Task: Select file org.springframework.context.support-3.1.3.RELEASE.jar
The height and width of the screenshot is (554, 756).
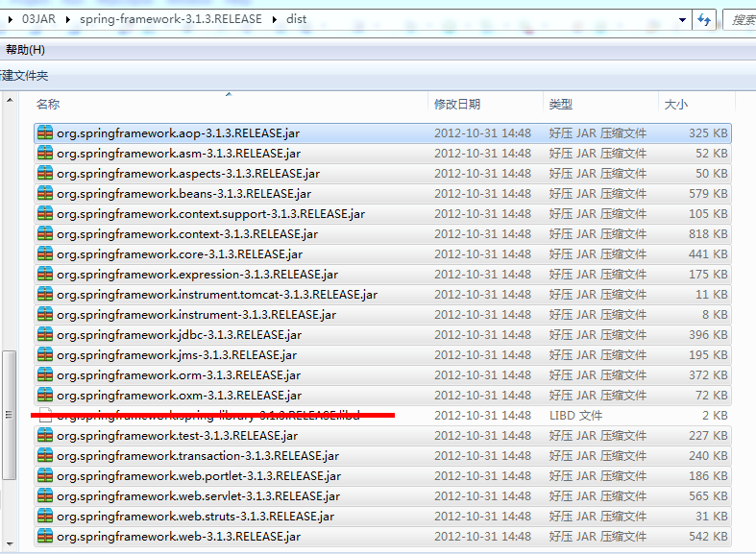Action: click(383, 214)
